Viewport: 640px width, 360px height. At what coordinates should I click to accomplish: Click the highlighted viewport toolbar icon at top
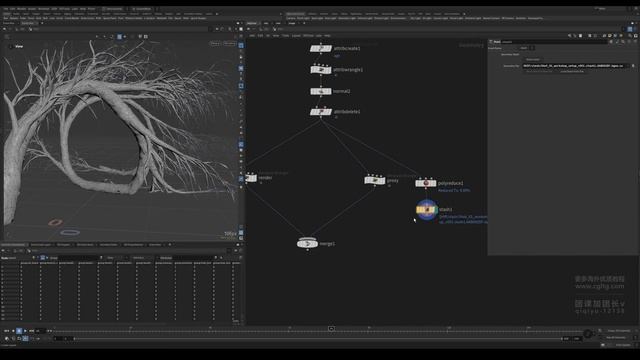[x=120, y=37]
